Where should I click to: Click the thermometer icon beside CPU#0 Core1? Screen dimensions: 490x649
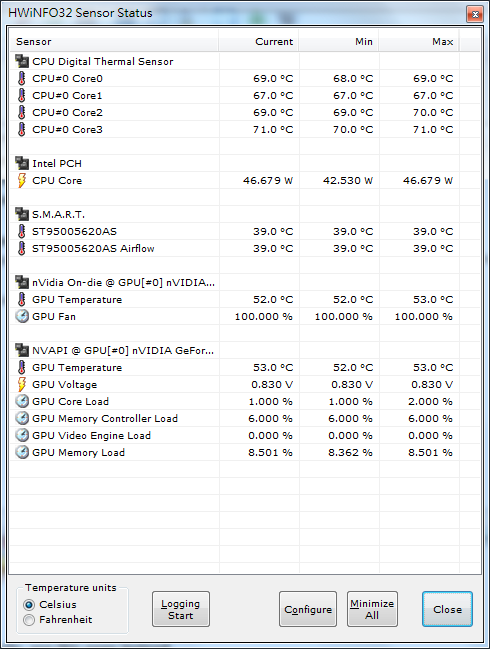22,95
